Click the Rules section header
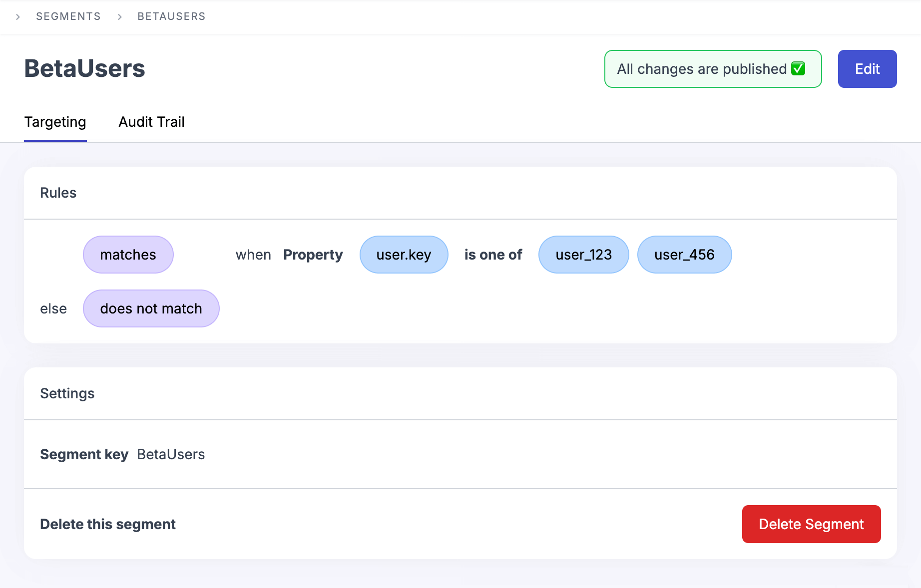921x588 pixels. 58,193
